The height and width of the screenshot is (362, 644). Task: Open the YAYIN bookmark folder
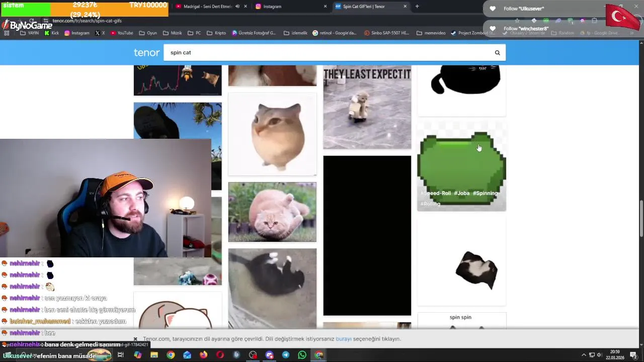[x=29, y=33]
